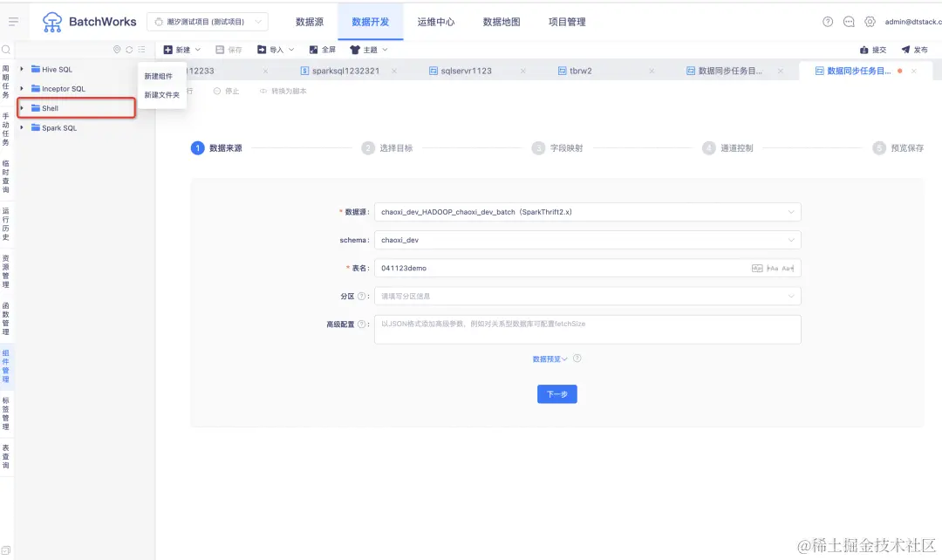Jump to step 2 选择目标

(387, 147)
